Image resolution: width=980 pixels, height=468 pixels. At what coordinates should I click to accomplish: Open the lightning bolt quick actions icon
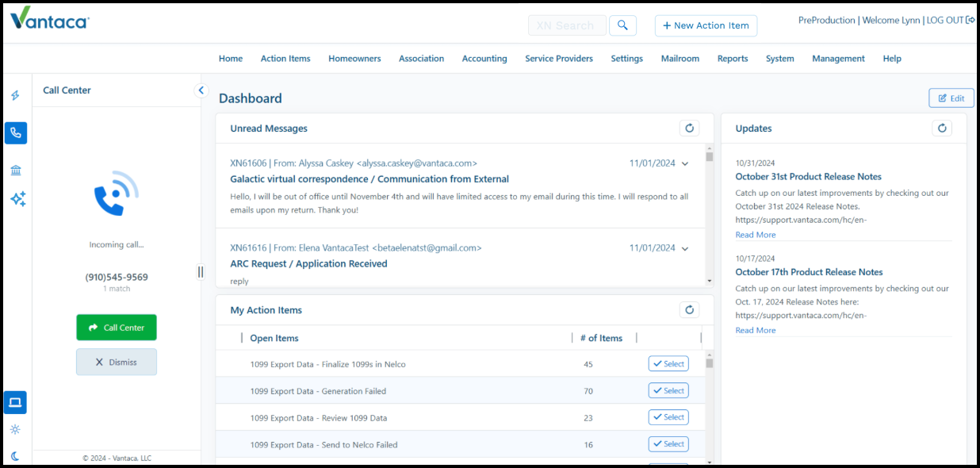pyautogui.click(x=16, y=96)
